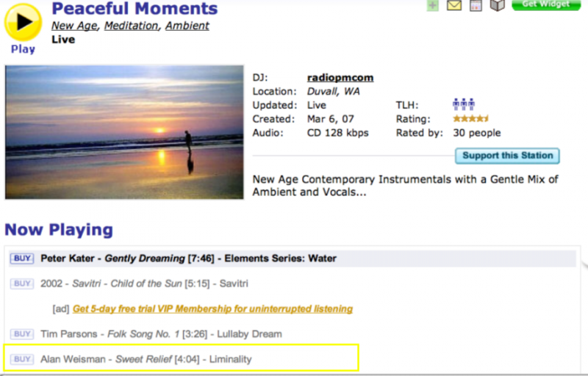Click the open book icon
The width and height of the screenshot is (588, 376).
pyautogui.click(x=498, y=5)
